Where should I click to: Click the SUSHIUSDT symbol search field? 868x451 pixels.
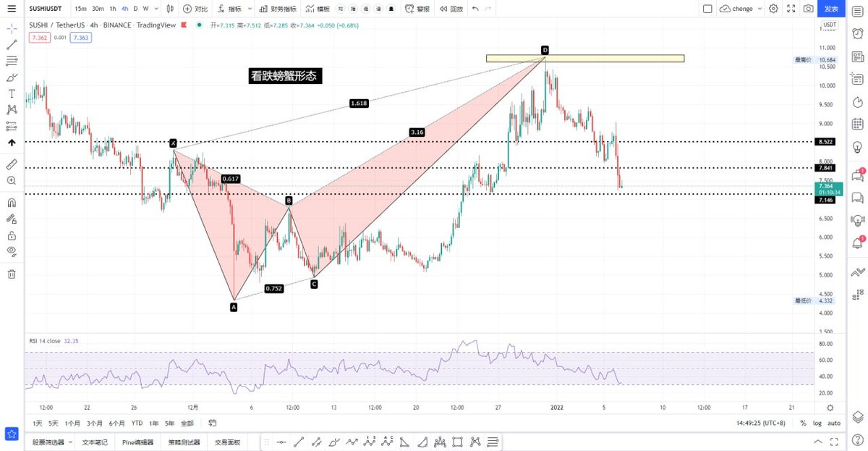47,9
